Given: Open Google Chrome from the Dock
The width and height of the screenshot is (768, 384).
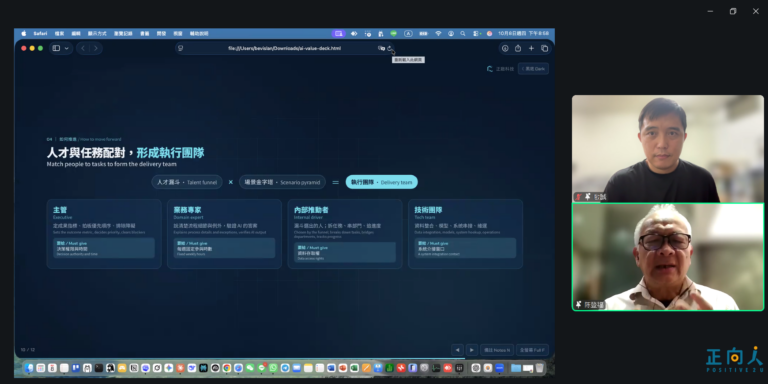Looking at the screenshot, I should pos(227,368).
